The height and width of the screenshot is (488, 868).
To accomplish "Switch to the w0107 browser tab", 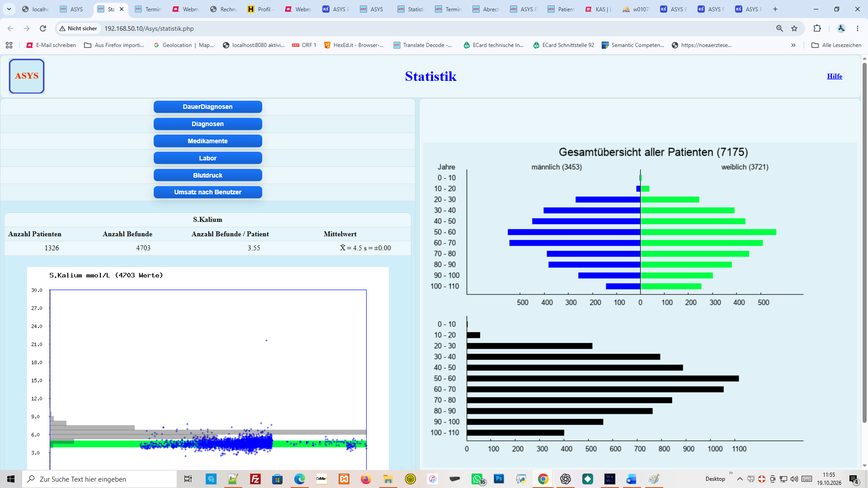I will click(x=636, y=9).
